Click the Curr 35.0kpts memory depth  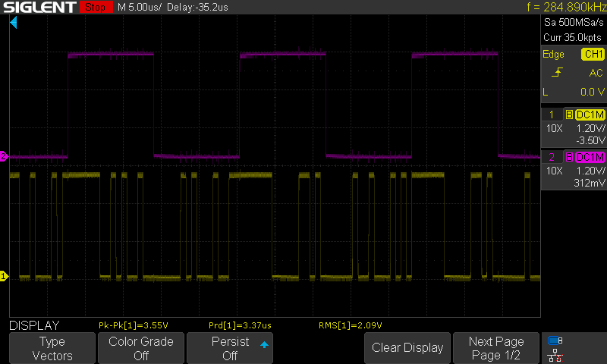[572, 37]
